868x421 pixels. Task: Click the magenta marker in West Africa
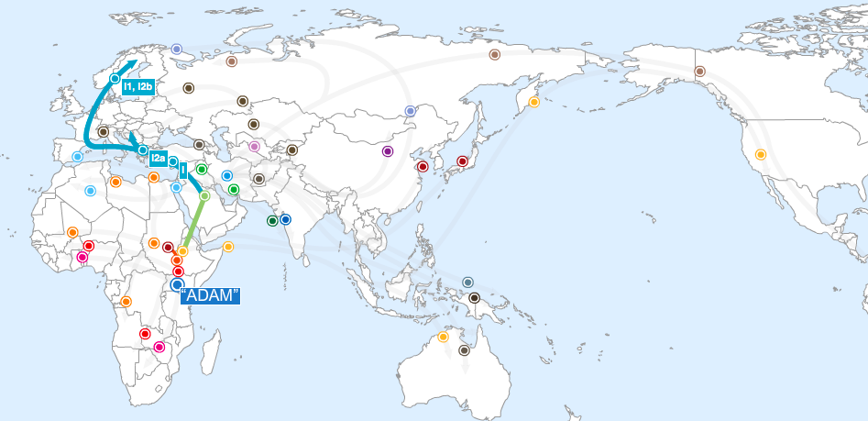tap(82, 257)
